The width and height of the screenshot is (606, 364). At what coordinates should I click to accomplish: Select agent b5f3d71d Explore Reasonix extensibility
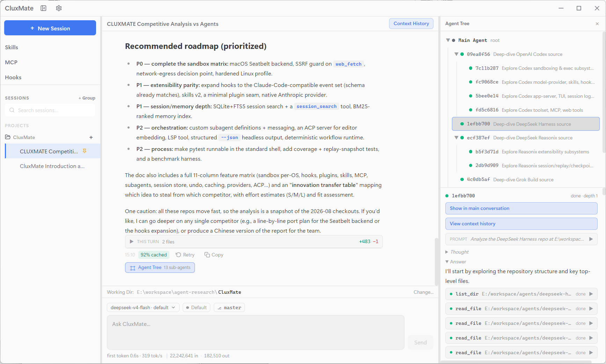click(x=531, y=152)
